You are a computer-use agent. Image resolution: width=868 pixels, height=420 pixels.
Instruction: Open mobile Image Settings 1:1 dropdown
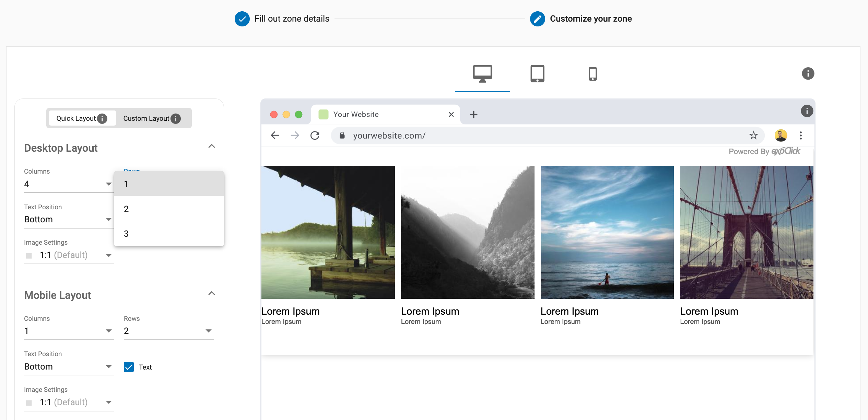(x=69, y=402)
